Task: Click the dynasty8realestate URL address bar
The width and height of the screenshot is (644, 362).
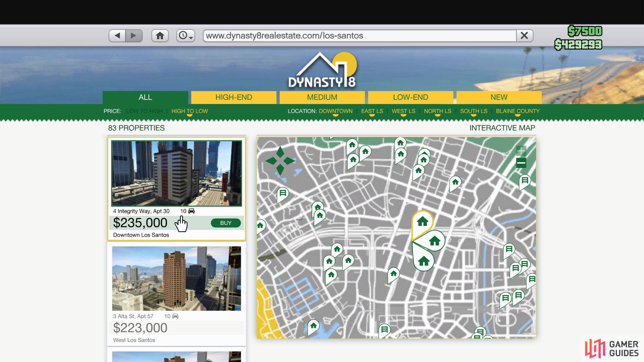Action: (x=360, y=36)
